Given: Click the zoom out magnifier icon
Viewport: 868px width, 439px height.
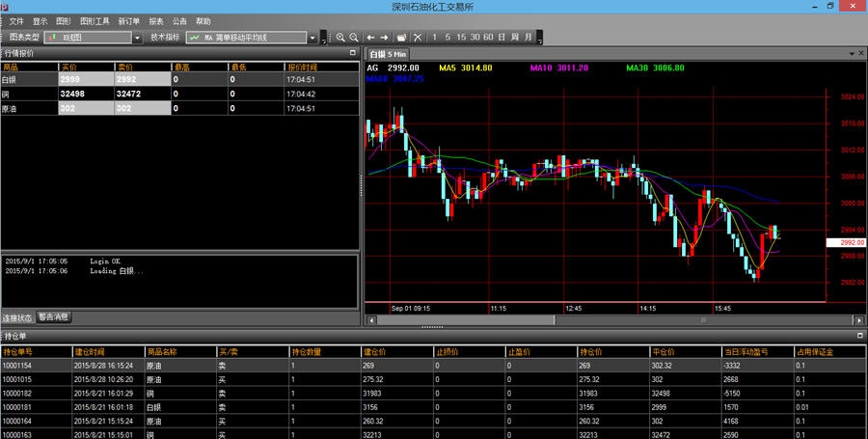Looking at the screenshot, I should (x=353, y=38).
